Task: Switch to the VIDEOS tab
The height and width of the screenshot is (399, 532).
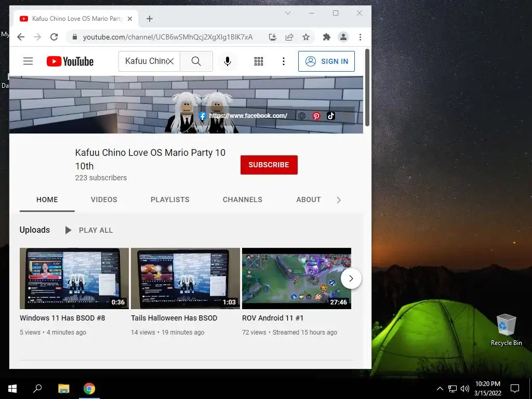Action: [104, 199]
